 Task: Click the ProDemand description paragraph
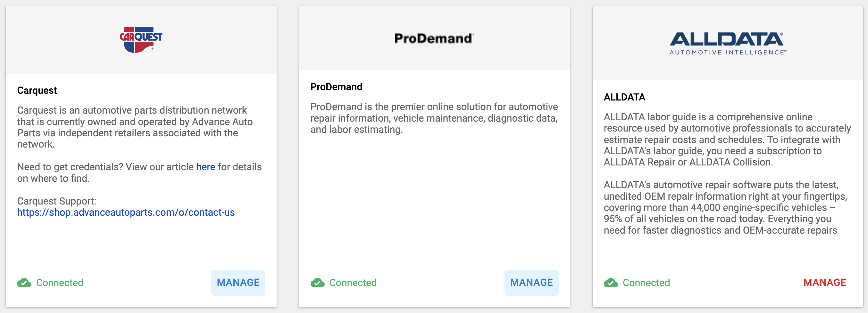click(434, 118)
